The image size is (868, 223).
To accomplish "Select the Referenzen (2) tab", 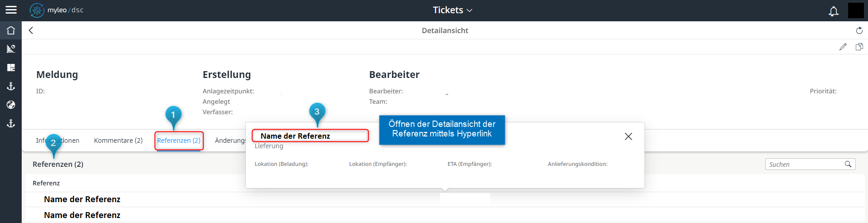I will pyautogui.click(x=179, y=141).
